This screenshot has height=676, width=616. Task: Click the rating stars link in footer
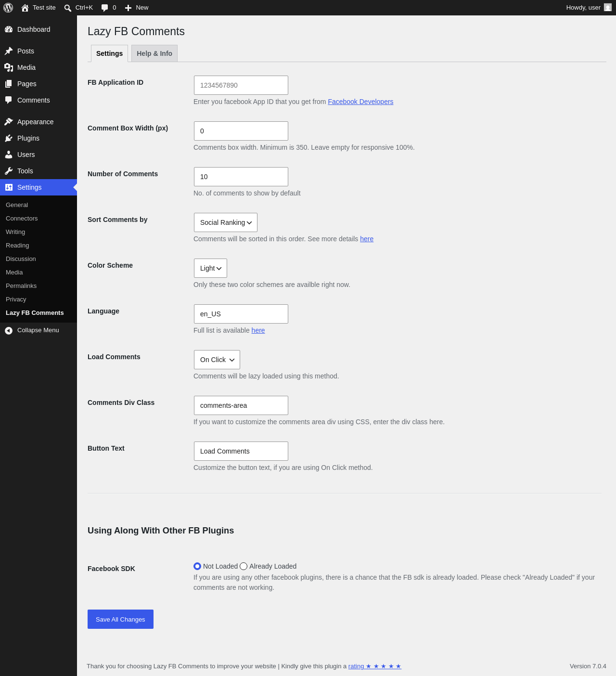click(x=375, y=666)
